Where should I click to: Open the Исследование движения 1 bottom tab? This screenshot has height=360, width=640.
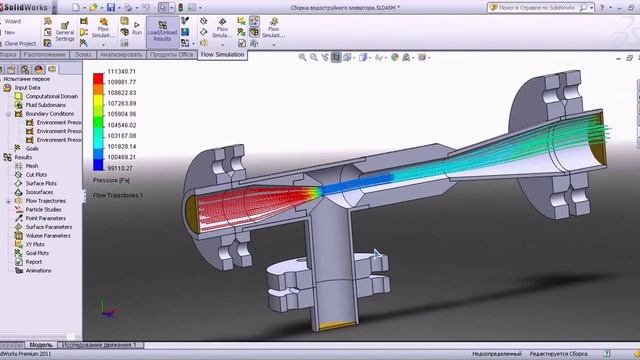(x=99, y=345)
